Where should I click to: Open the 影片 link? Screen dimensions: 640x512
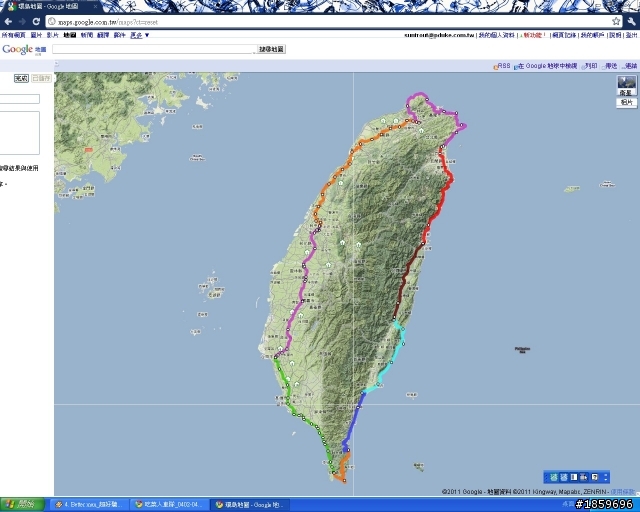[53, 35]
